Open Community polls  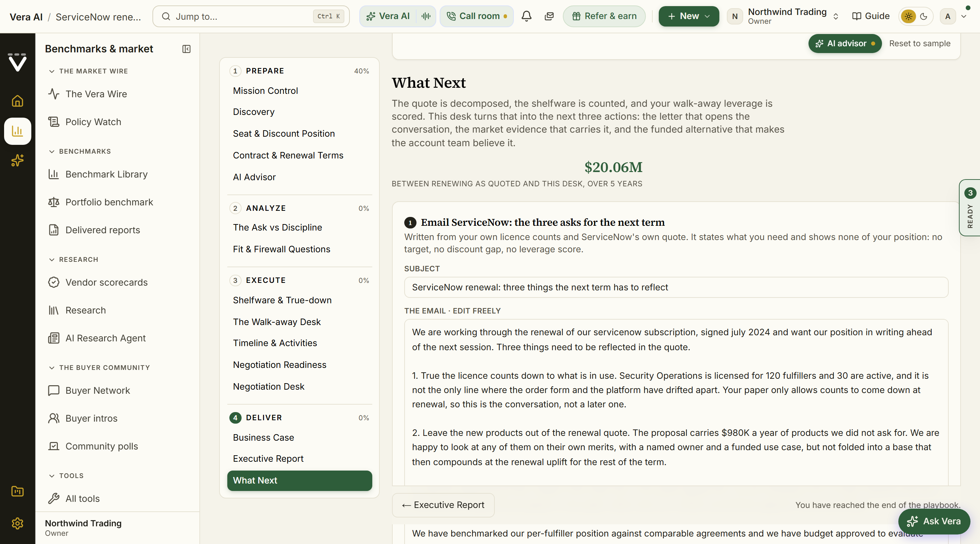(x=102, y=446)
